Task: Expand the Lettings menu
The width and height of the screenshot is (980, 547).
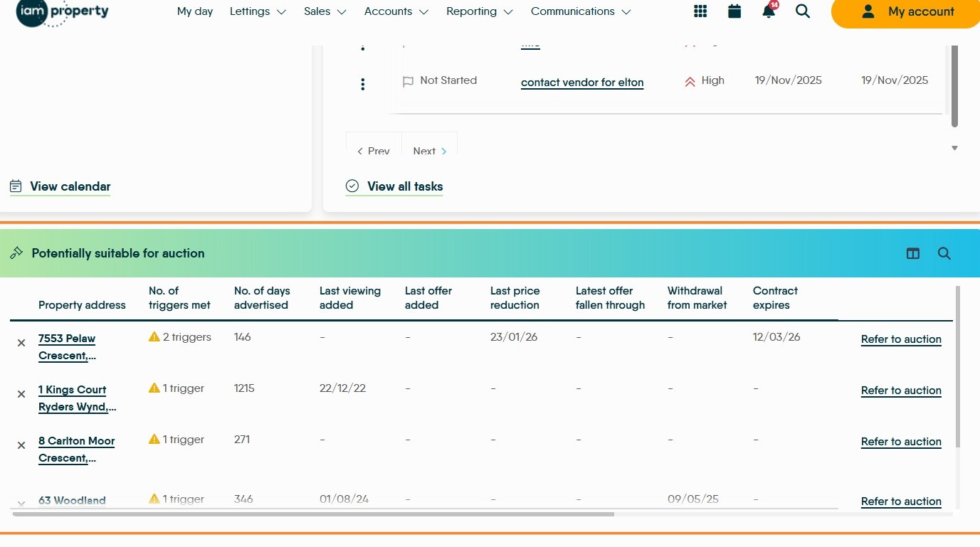Action: (258, 11)
